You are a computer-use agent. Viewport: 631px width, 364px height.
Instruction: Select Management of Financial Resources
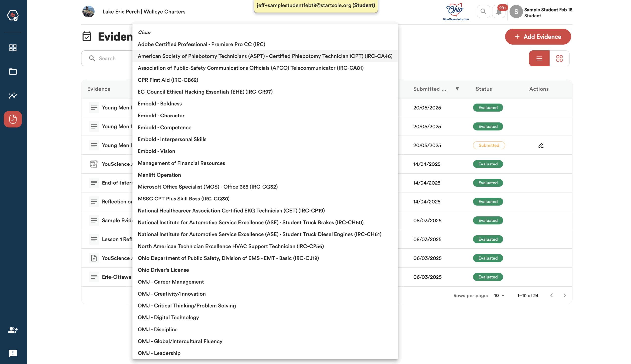pos(265,163)
